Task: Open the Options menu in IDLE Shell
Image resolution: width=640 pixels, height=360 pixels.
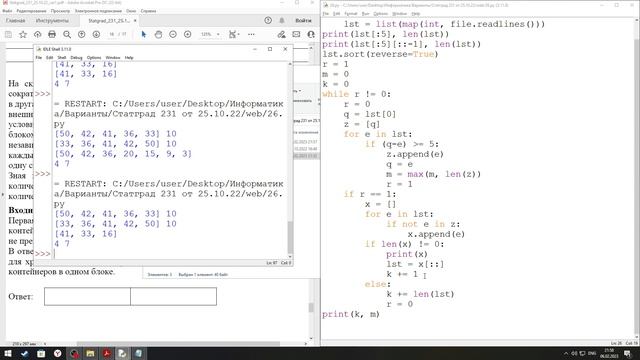Action: coord(94,58)
